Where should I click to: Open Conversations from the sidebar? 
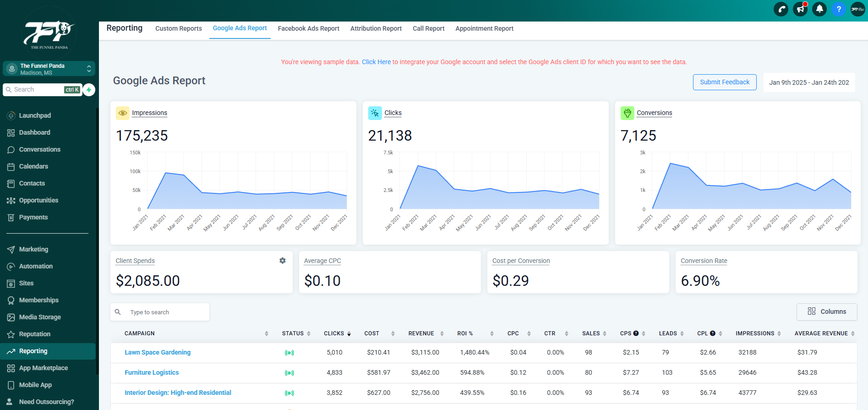pos(39,149)
